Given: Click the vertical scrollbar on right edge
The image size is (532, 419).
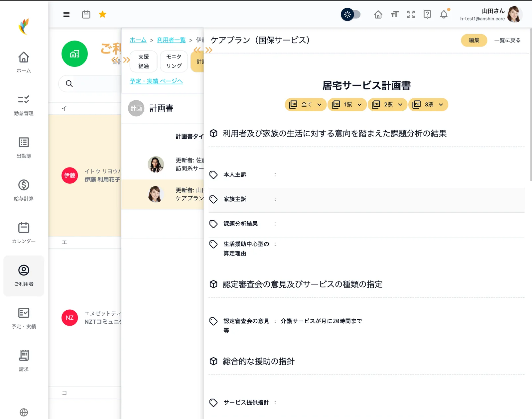Looking at the screenshot, I should pos(531,105).
